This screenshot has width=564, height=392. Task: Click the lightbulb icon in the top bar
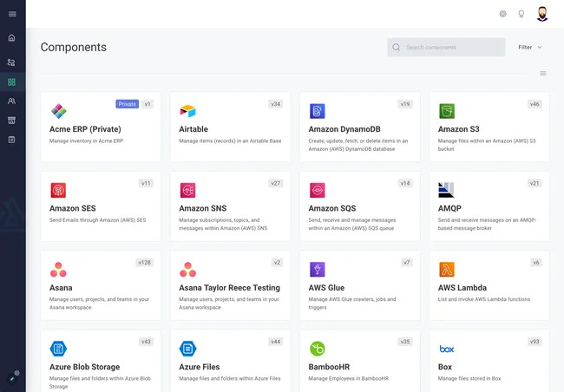tap(521, 14)
